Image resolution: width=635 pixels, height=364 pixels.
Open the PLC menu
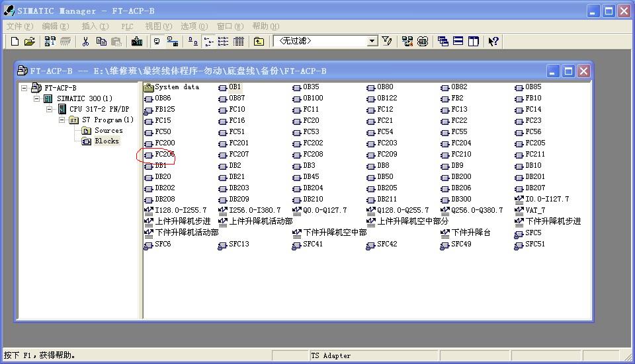(127, 26)
